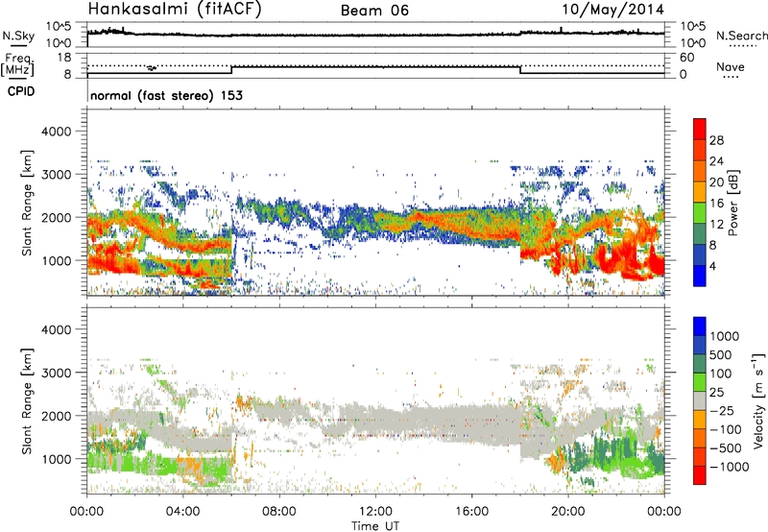The width and height of the screenshot is (768, 532).
Task: Click the blue bottom segment of the power color bar
Action: click(700, 276)
